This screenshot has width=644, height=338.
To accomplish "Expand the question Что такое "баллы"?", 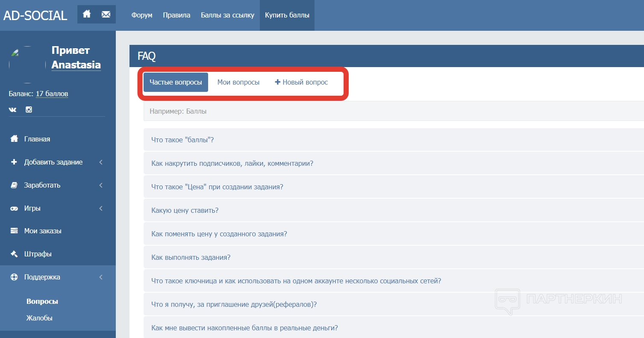I will pos(182,140).
